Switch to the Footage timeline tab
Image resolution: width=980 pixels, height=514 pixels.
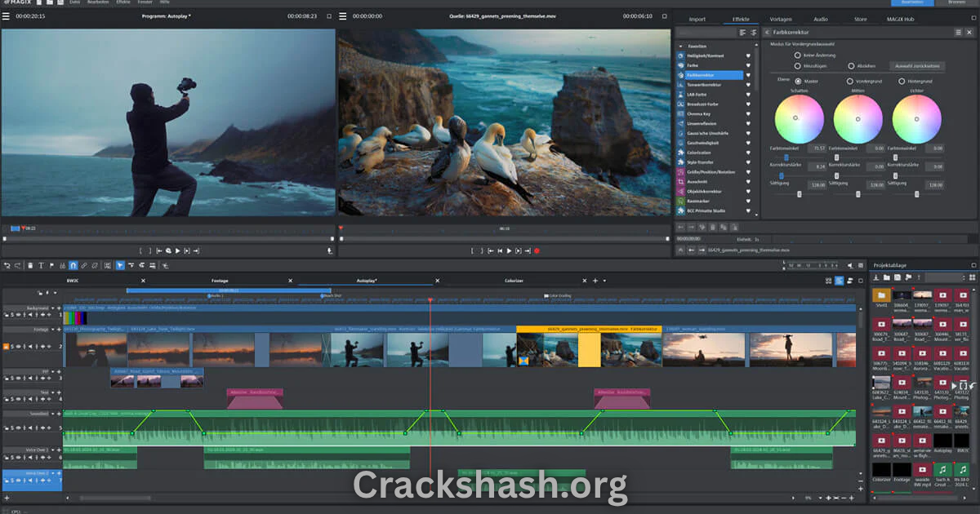tap(220, 281)
